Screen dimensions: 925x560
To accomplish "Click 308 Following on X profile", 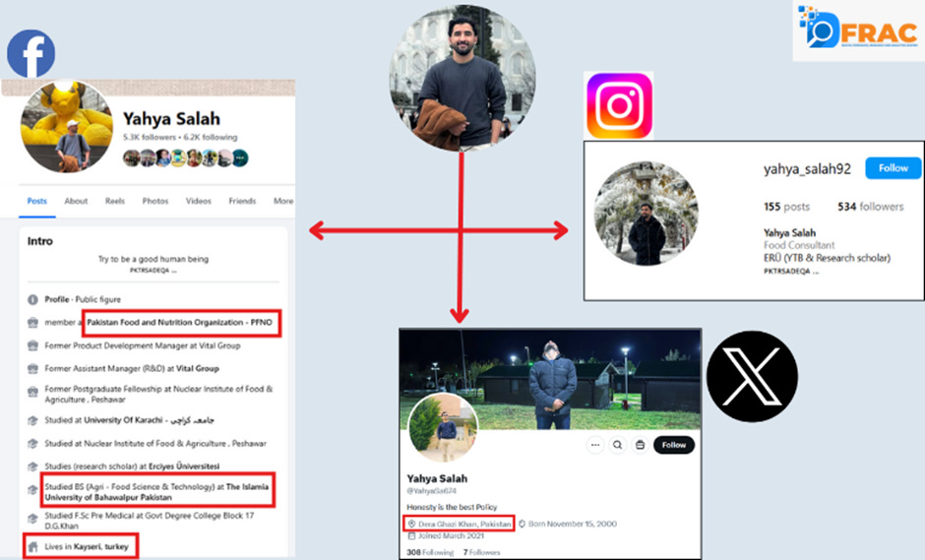I will (x=430, y=552).
